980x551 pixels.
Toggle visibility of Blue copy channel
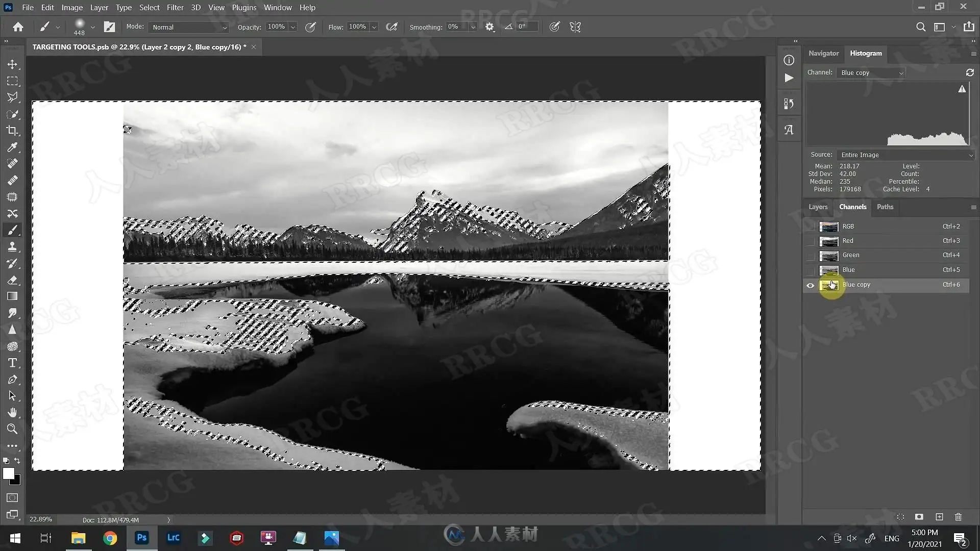810,285
